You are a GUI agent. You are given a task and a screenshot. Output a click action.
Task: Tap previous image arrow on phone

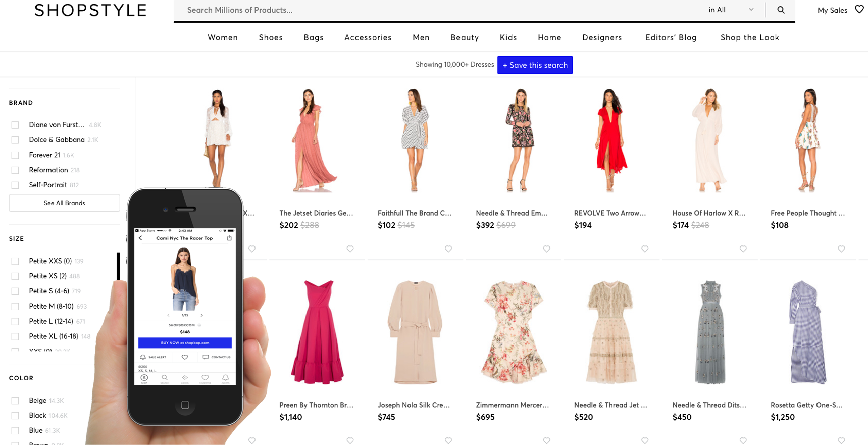pos(168,315)
